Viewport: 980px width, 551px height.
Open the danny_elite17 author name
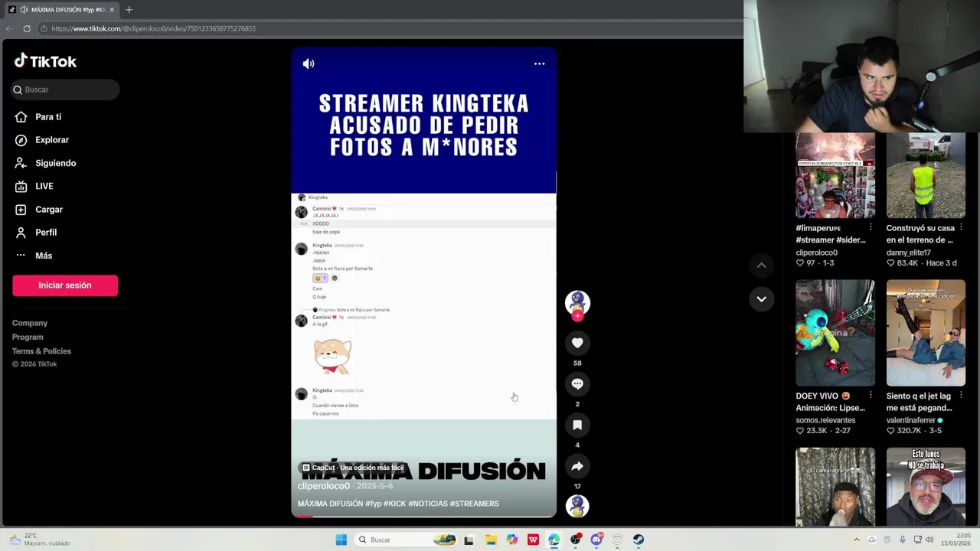[x=909, y=253]
